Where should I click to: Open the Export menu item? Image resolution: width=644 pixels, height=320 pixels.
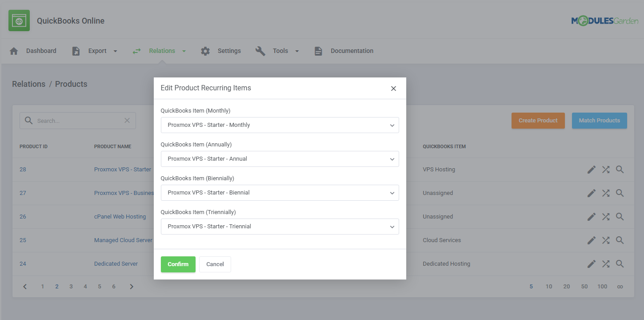pyautogui.click(x=97, y=51)
